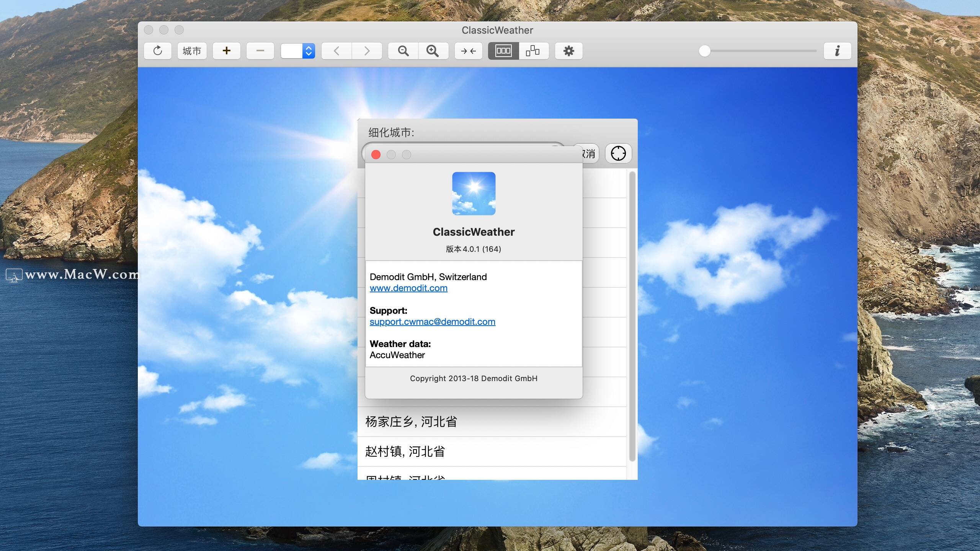The height and width of the screenshot is (551, 980).
Task: Click the city list vertical scrollbar
Action: [632, 316]
